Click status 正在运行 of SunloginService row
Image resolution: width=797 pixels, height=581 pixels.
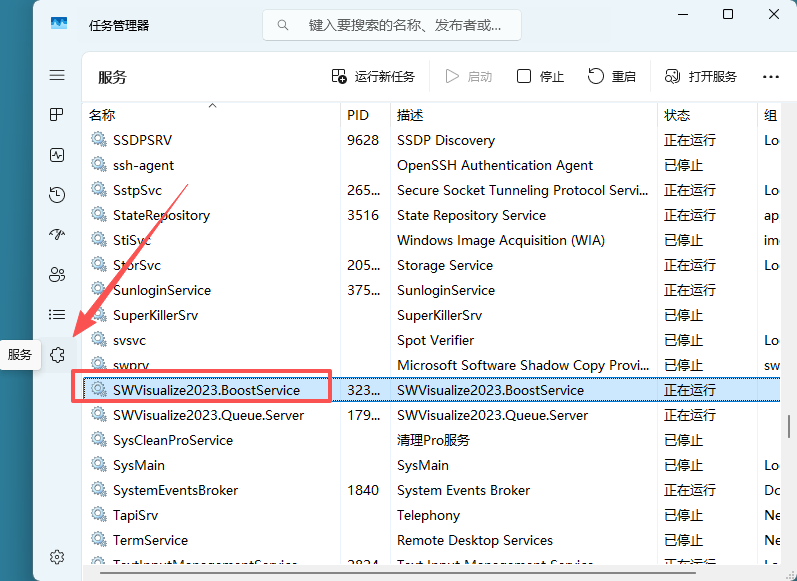[690, 290]
